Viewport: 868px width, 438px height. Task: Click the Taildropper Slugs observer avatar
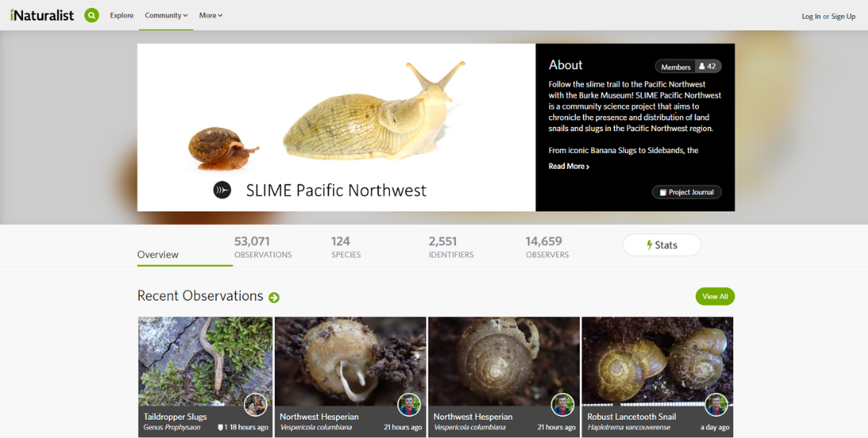(x=255, y=405)
